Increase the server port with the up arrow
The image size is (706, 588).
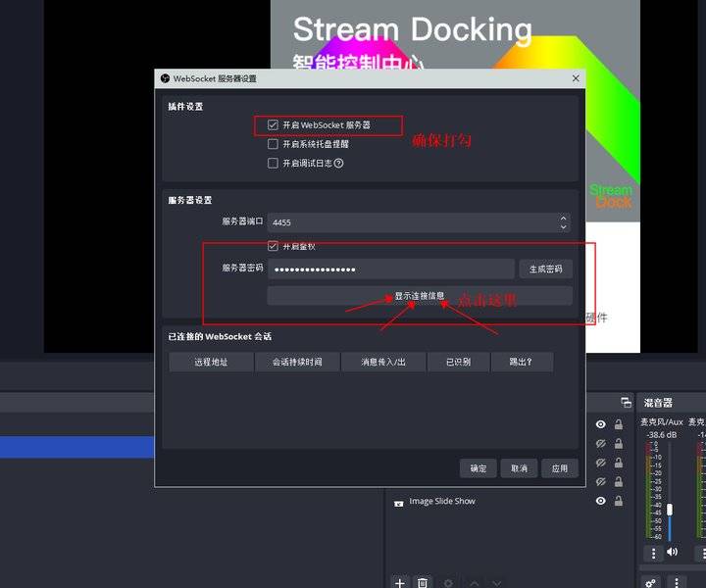(563, 218)
